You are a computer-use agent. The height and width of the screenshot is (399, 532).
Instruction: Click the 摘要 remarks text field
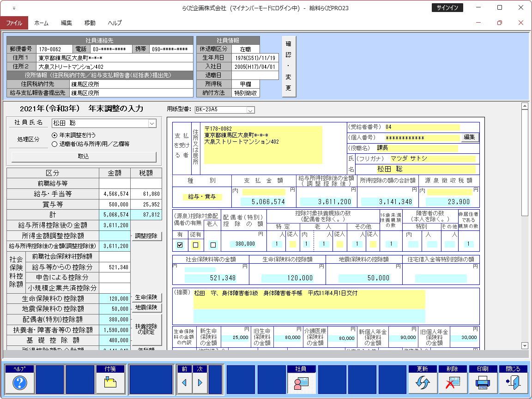point(309,299)
